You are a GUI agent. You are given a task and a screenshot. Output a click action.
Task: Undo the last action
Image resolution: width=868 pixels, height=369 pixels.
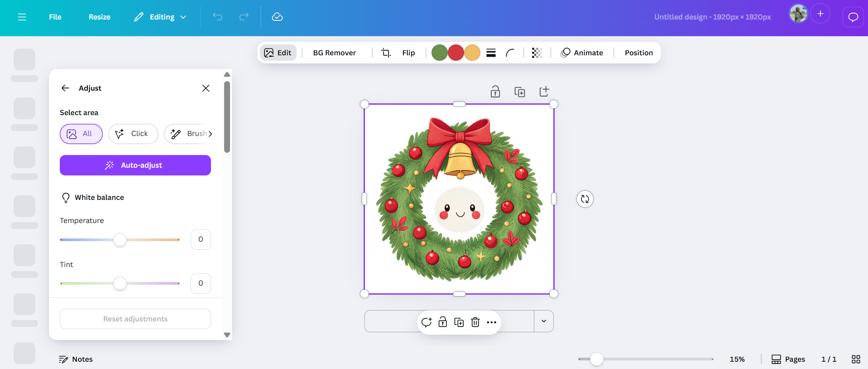[218, 17]
